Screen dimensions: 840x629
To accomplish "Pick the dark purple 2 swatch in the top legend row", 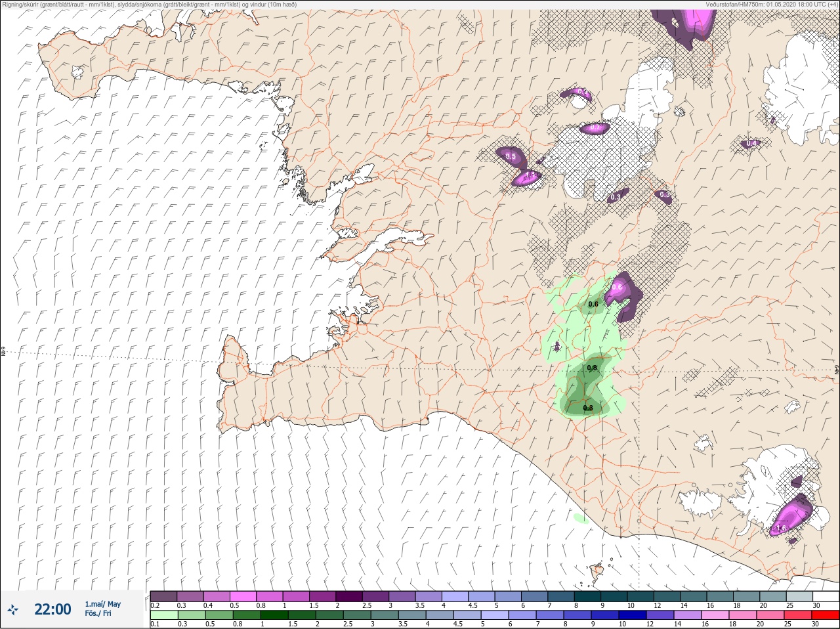I will 349,596.
